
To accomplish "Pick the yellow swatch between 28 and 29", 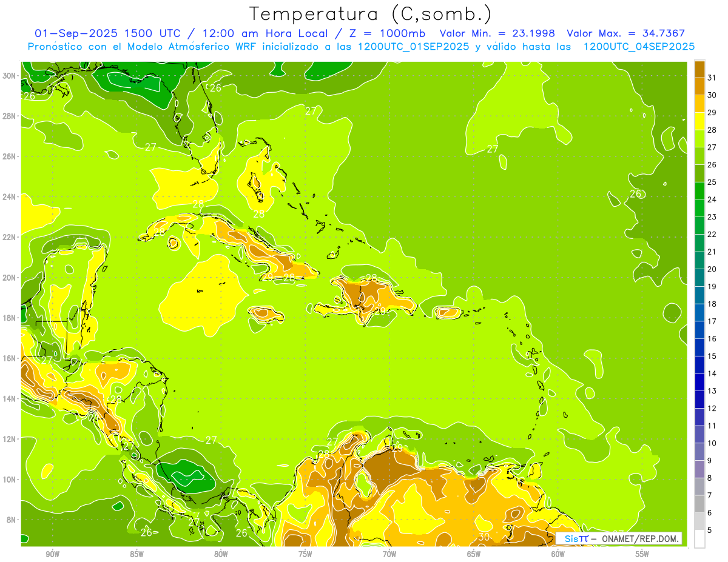I will (x=699, y=121).
